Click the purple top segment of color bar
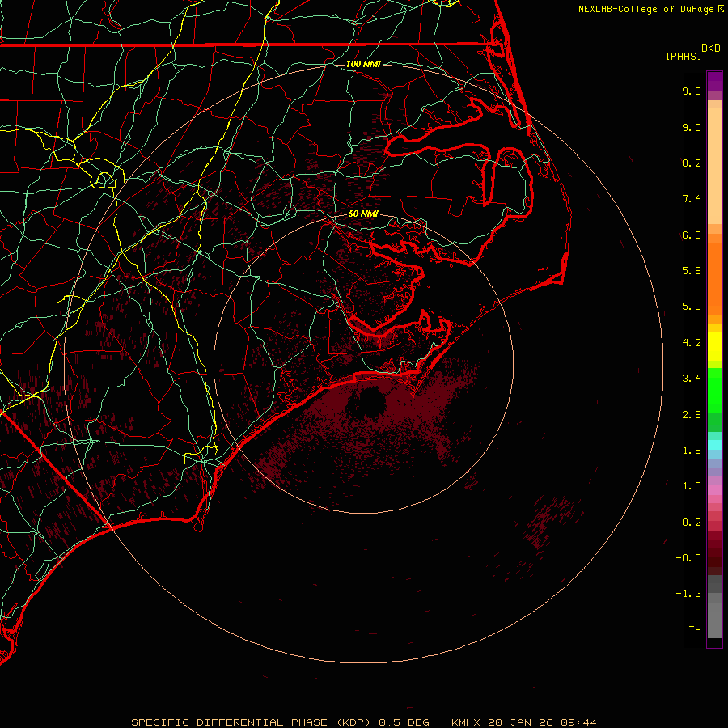Screen dimensions: 728x728 714,81
